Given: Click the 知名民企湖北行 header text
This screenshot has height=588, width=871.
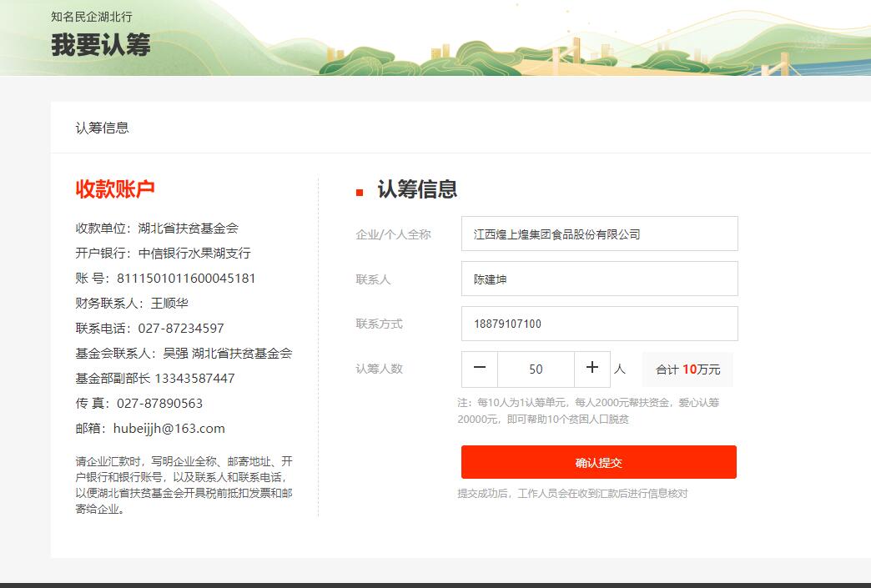Looking at the screenshot, I should click(x=91, y=17).
